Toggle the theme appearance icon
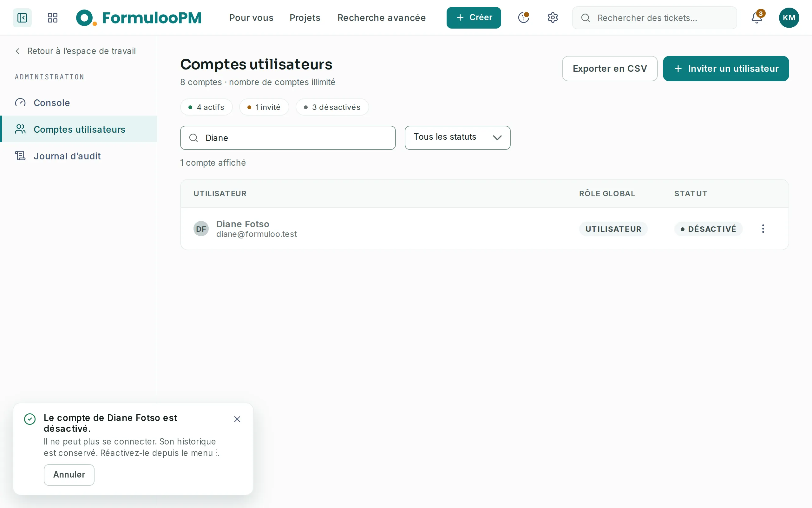This screenshot has width=812, height=508. tap(523, 17)
